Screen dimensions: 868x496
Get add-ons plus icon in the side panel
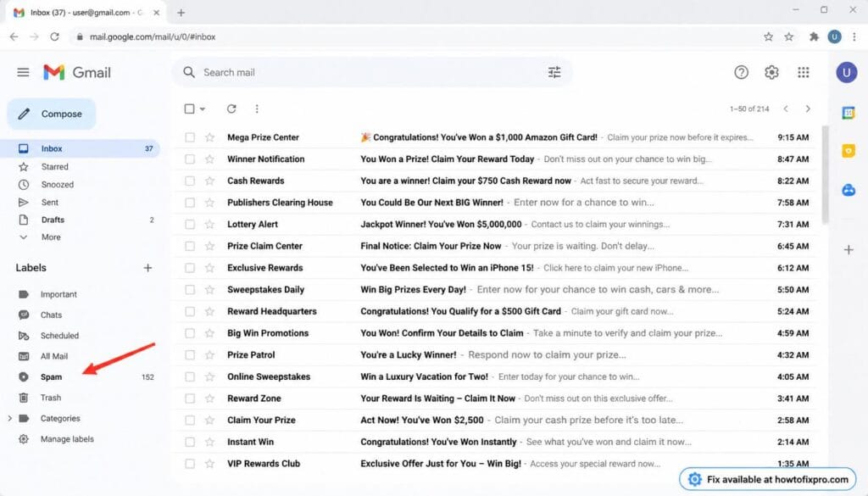coord(849,249)
